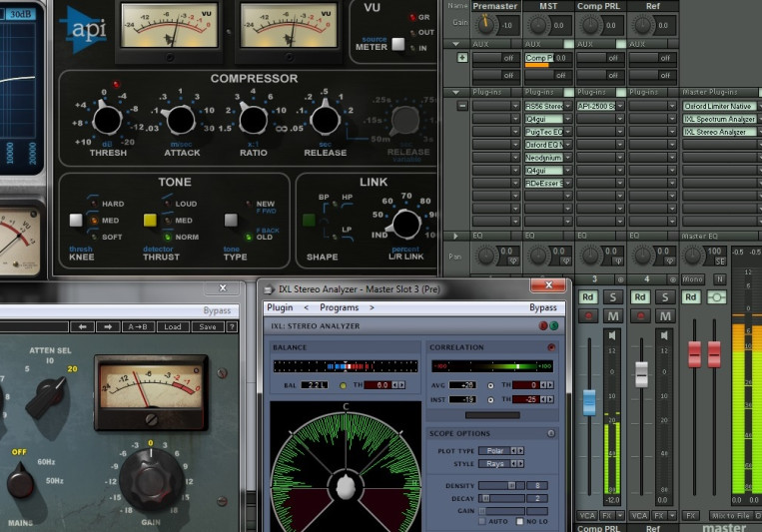This screenshot has width=762, height=532.
Task: Open RS56 Stereo plug-in slot dropdown on MST
Action: tap(568, 106)
